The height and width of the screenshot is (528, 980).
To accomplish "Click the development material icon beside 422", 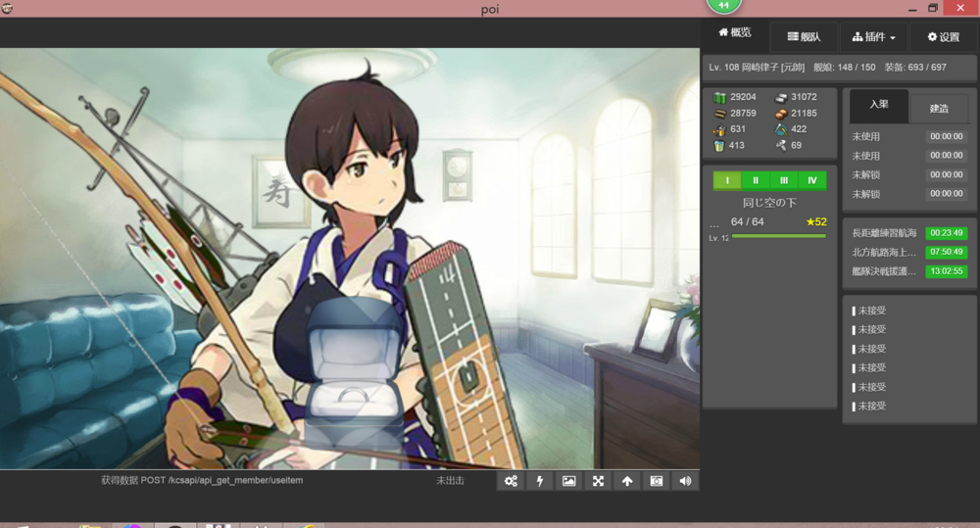I will tap(781, 129).
